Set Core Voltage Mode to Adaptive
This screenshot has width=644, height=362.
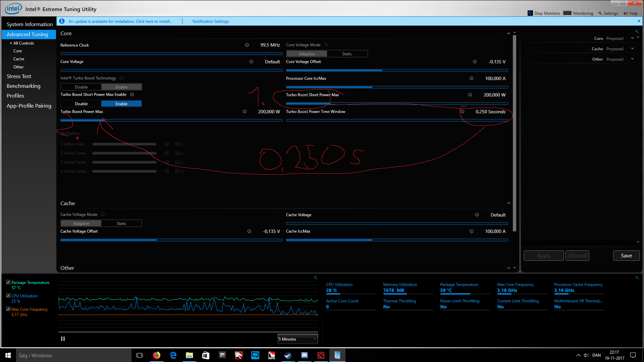[x=307, y=54]
